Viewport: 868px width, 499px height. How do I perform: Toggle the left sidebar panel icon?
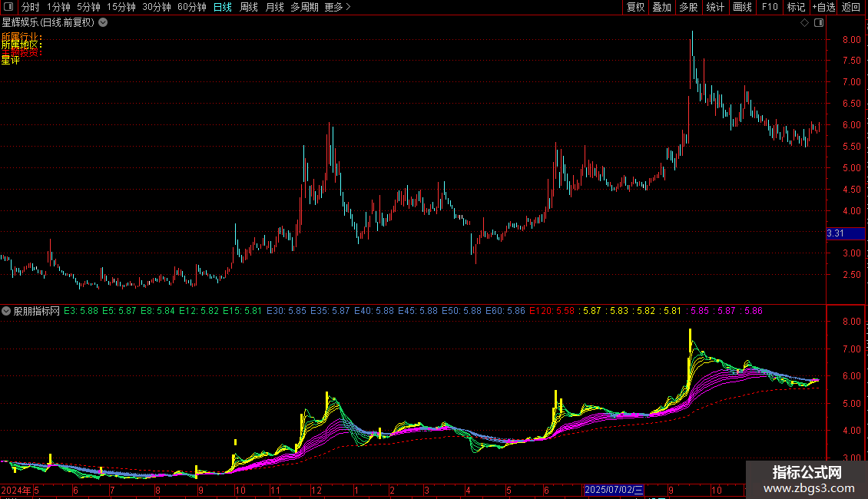coord(8,7)
